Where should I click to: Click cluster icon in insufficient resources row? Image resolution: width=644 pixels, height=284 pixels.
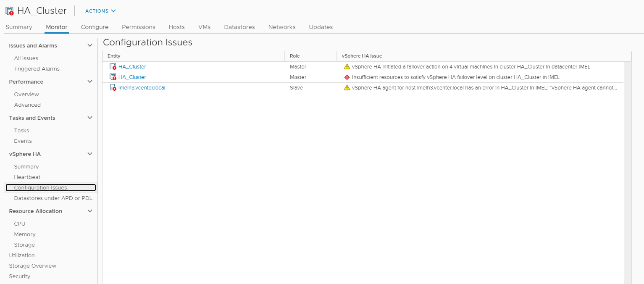[x=113, y=77]
